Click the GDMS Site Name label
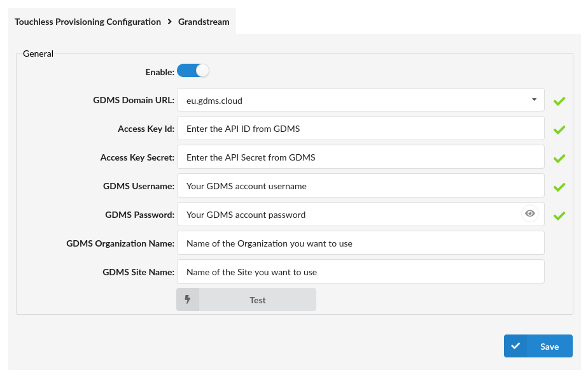The width and height of the screenshot is (588, 381). [138, 272]
